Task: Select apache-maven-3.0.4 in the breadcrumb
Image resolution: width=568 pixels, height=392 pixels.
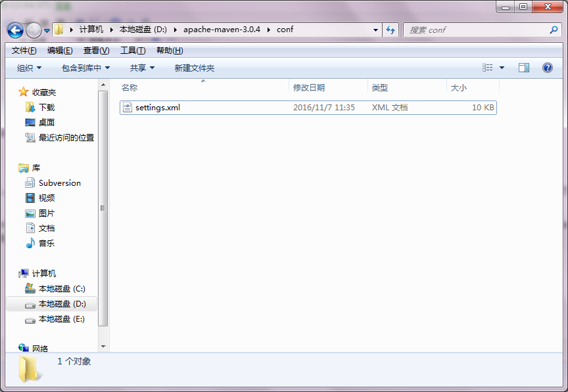Action: 222,30
